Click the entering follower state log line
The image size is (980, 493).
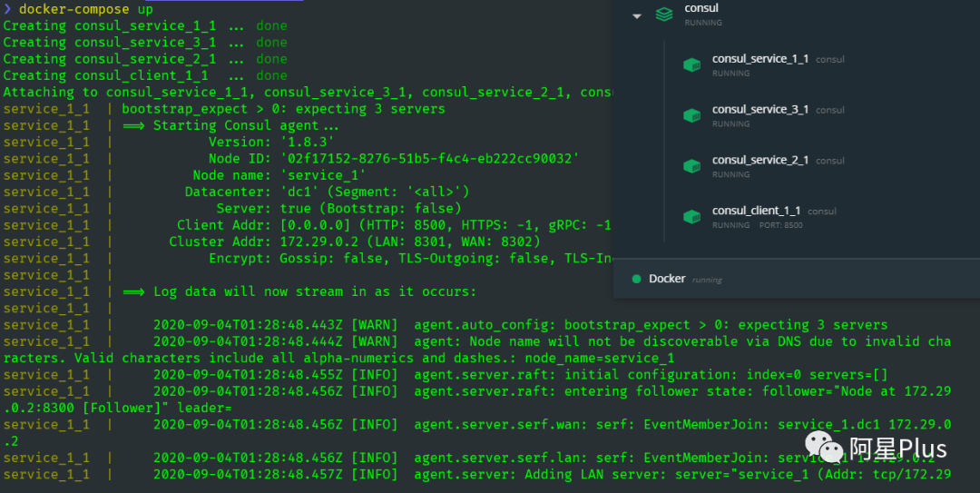(x=477, y=399)
